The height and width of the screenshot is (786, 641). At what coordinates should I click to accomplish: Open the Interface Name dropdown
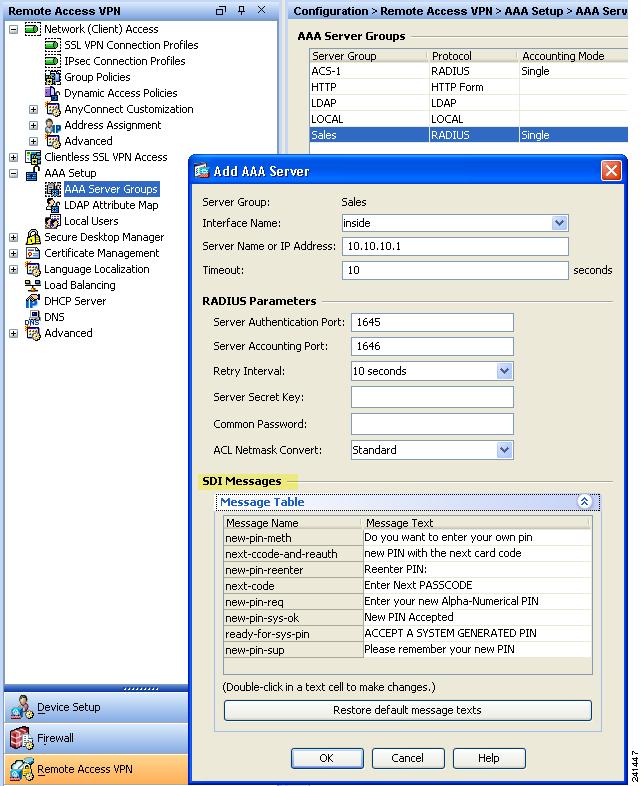559,223
